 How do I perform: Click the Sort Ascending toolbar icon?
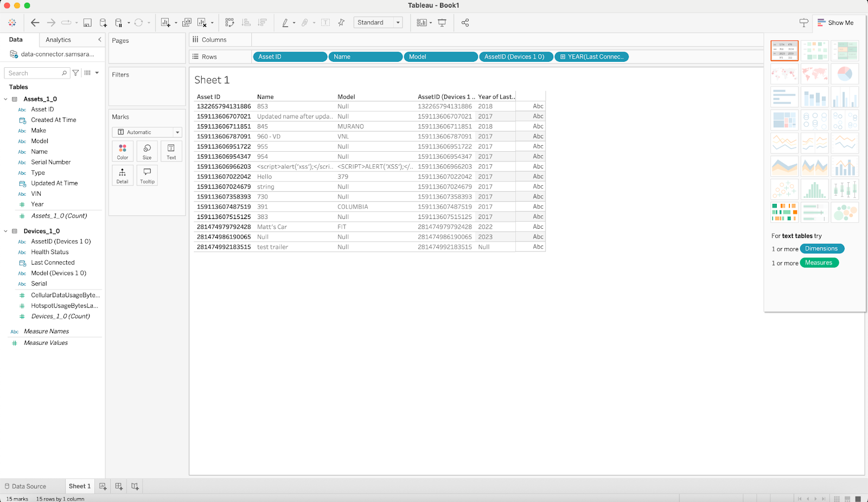point(246,22)
